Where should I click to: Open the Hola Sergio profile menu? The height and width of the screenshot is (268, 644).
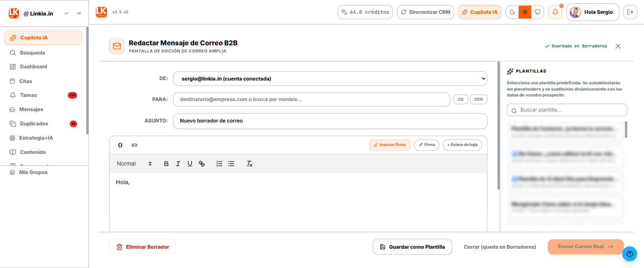pos(593,12)
